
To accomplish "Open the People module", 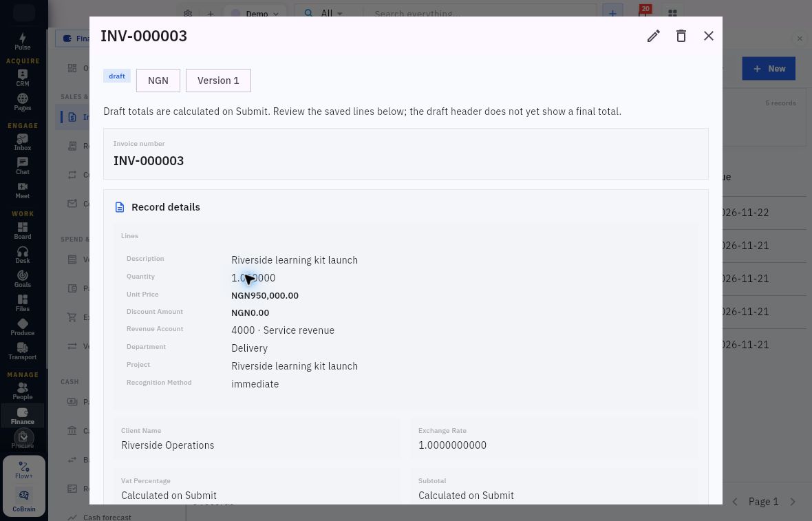I will click(22, 392).
